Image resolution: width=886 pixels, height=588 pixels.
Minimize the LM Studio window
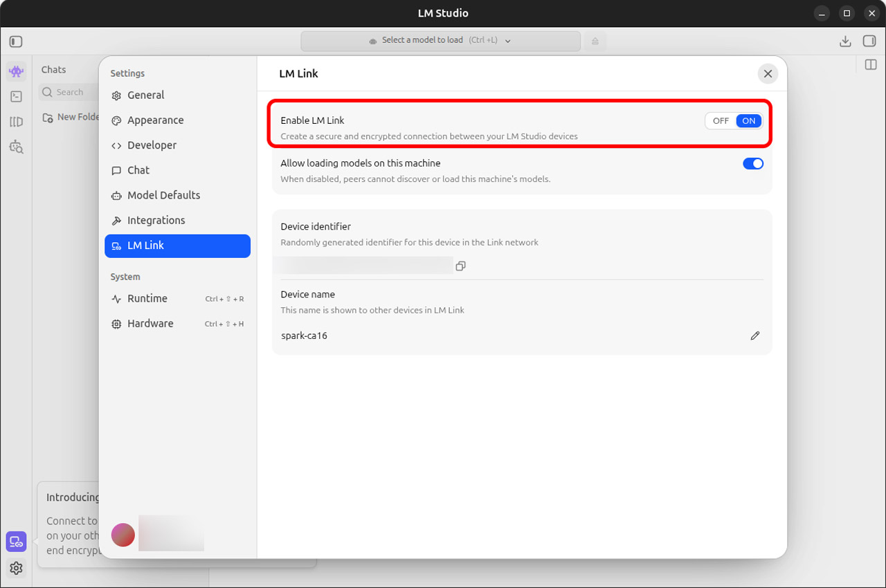[x=821, y=13]
